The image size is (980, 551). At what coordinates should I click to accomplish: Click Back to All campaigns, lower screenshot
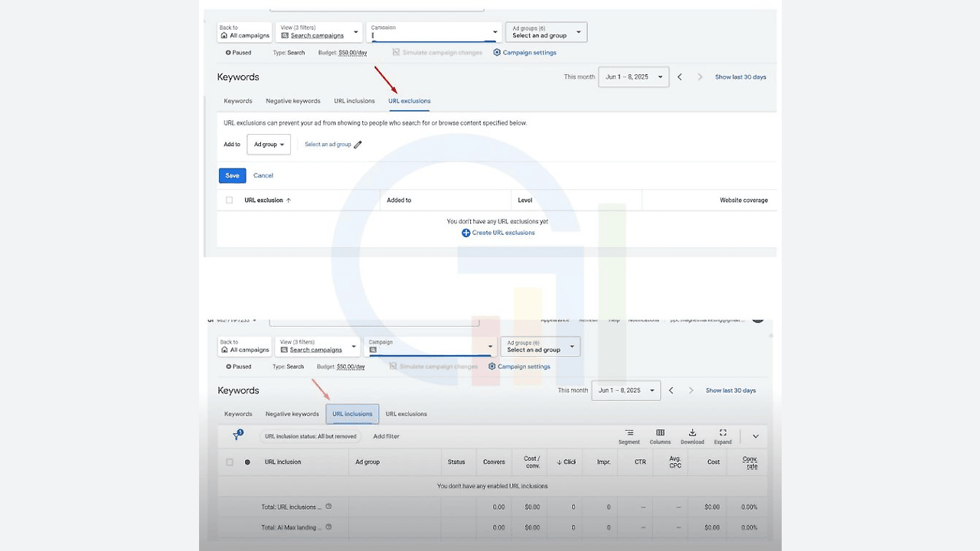244,347
